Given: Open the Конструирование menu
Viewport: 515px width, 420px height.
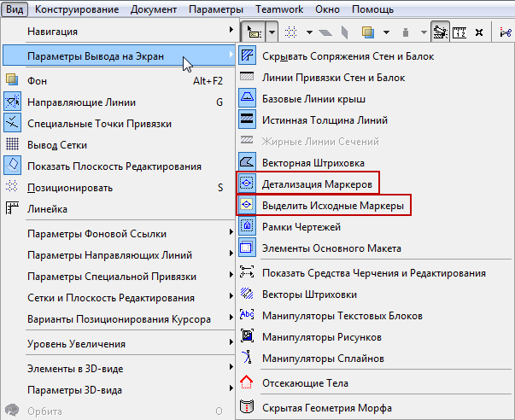Looking at the screenshot, I should tap(77, 9).
